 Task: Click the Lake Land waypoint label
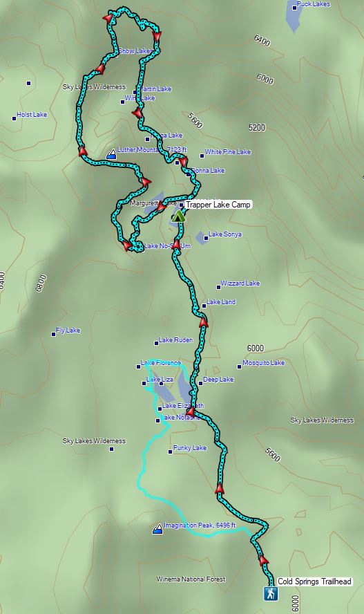pyautogui.click(x=221, y=301)
